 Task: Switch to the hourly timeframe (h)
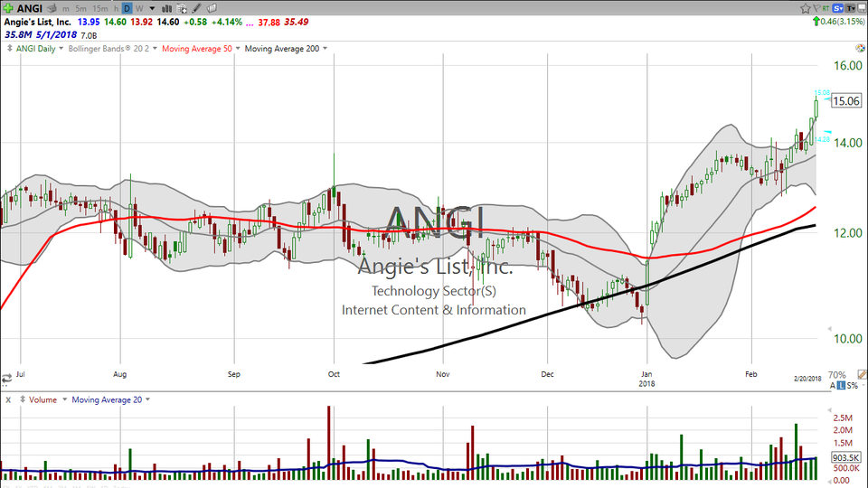pyautogui.click(x=117, y=9)
